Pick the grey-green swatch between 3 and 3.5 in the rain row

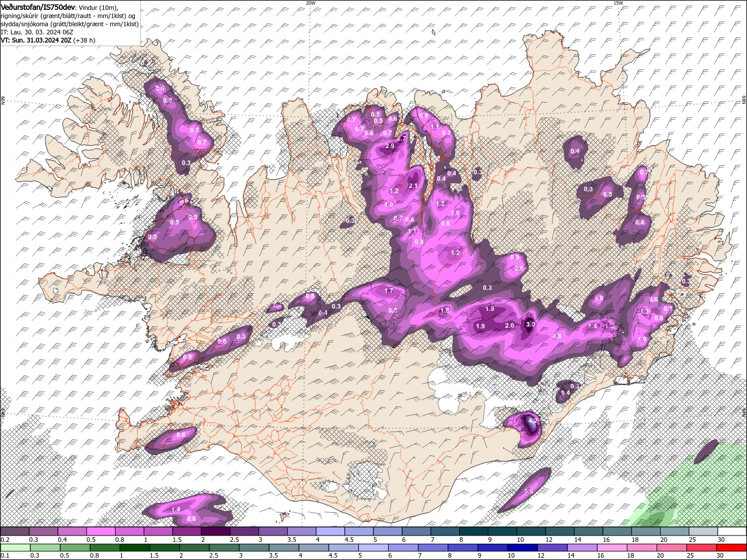pyautogui.click(x=254, y=548)
